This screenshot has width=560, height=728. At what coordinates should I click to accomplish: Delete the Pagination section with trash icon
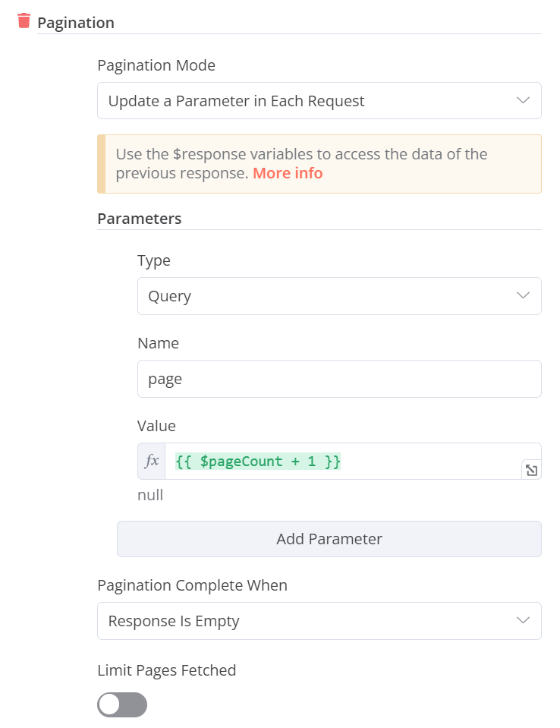(24, 21)
